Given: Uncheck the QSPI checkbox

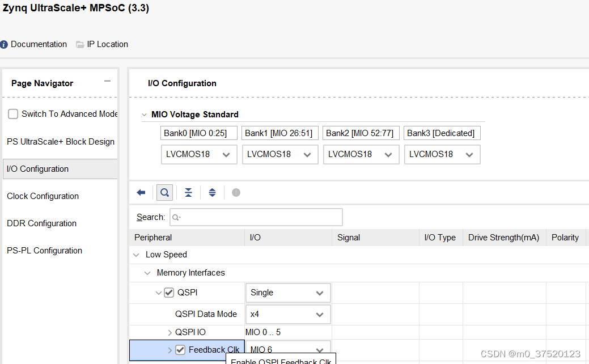Looking at the screenshot, I should pyautogui.click(x=169, y=293).
